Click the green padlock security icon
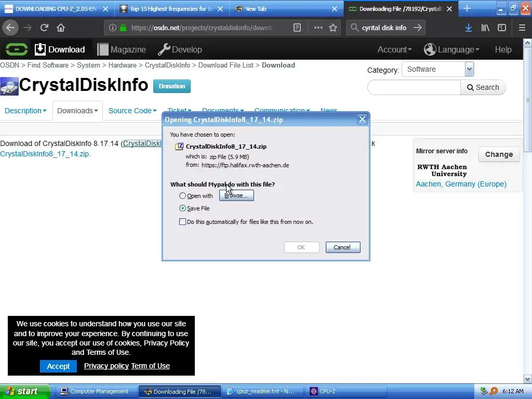 124,28
